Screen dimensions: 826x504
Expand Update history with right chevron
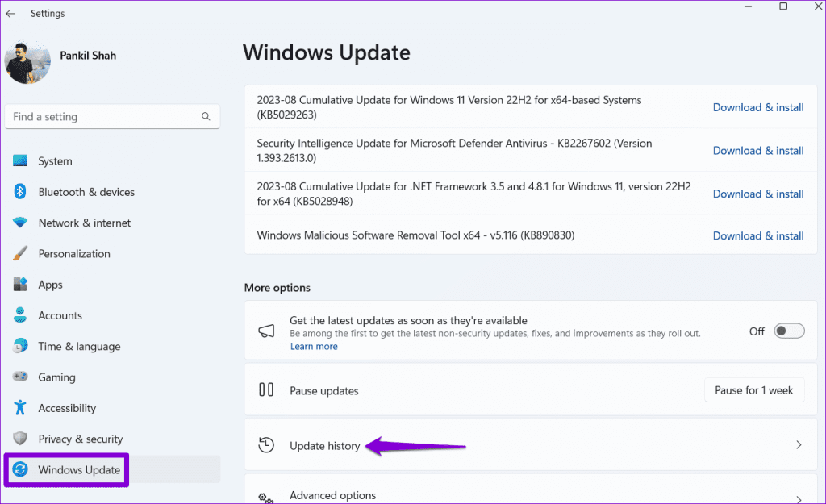[x=799, y=445]
